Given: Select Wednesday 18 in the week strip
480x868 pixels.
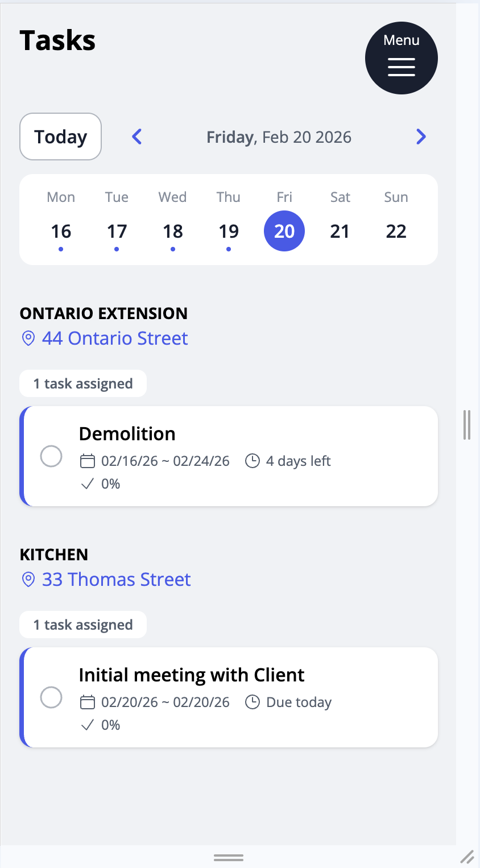Looking at the screenshot, I should 173,231.
